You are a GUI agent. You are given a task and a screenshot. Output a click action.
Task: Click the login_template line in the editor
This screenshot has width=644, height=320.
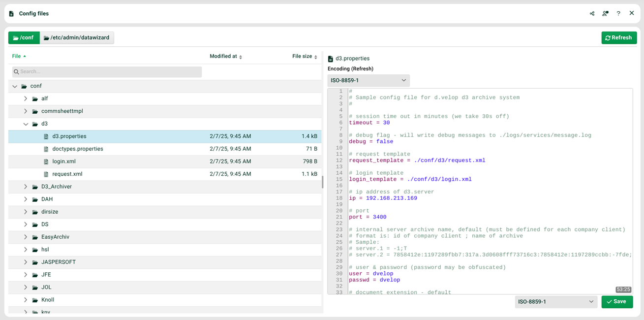(x=410, y=179)
